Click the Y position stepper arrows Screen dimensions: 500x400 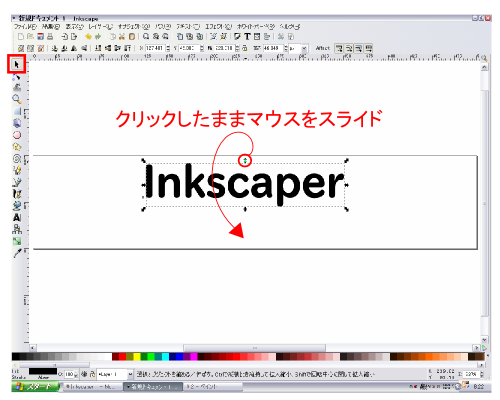202,48
